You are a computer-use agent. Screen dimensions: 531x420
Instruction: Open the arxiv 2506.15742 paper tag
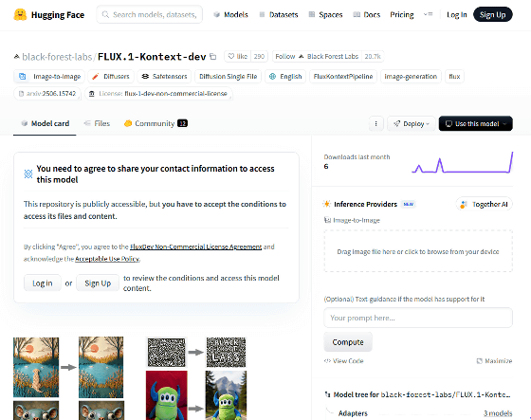[47, 94]
